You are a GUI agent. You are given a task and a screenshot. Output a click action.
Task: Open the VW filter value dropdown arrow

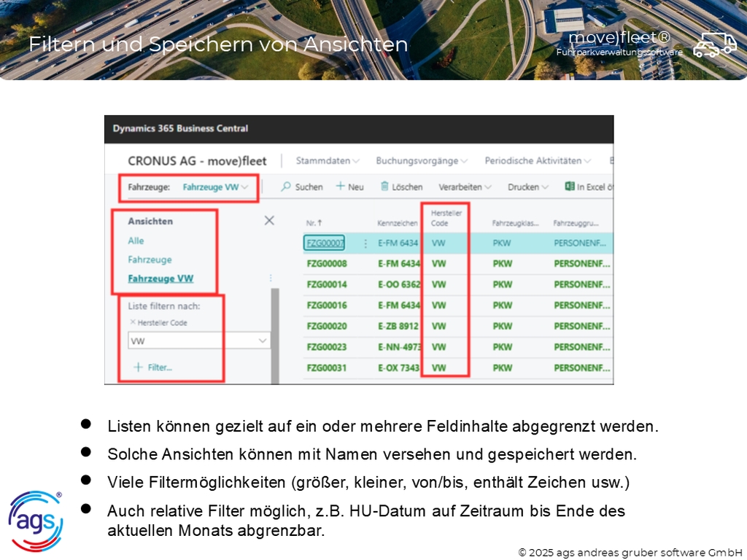[x=262, y=341]
